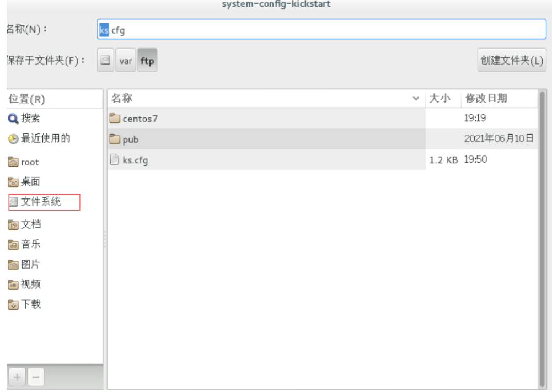Click the clock icon for recently used
The image size is (552, 392).
[13, 139]
